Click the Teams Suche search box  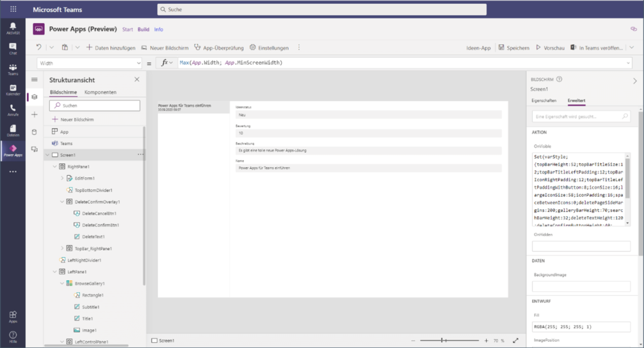click(321, 9)
